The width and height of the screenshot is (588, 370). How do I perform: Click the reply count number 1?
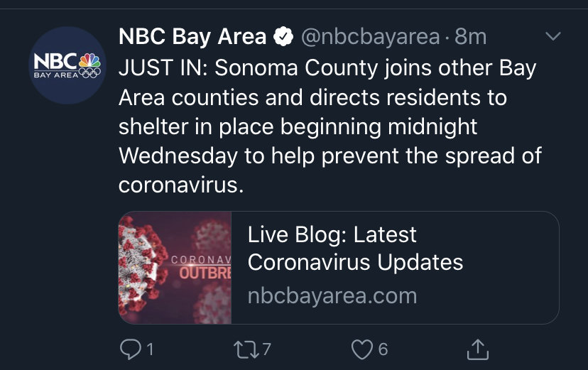point(150,349)
